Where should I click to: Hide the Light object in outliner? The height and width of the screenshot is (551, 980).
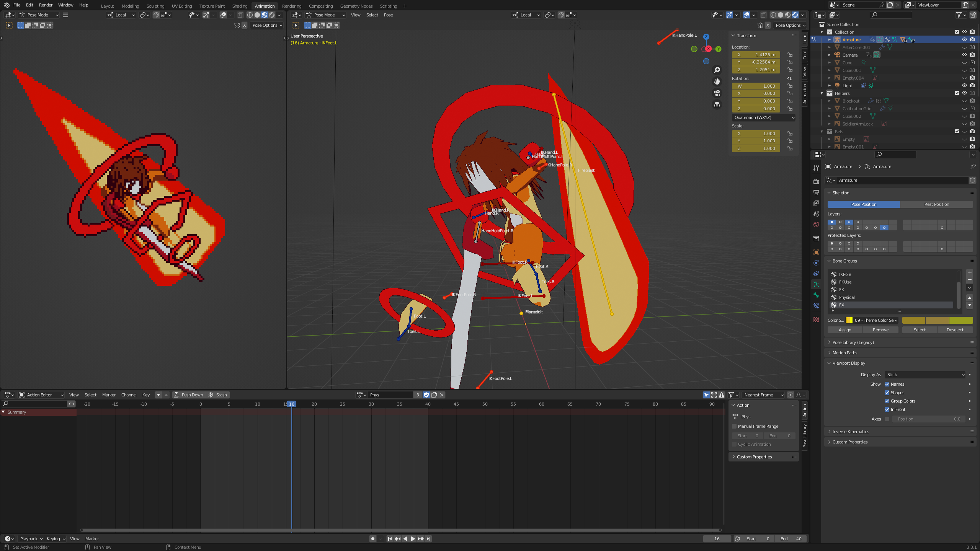click(x=964, y=85)
